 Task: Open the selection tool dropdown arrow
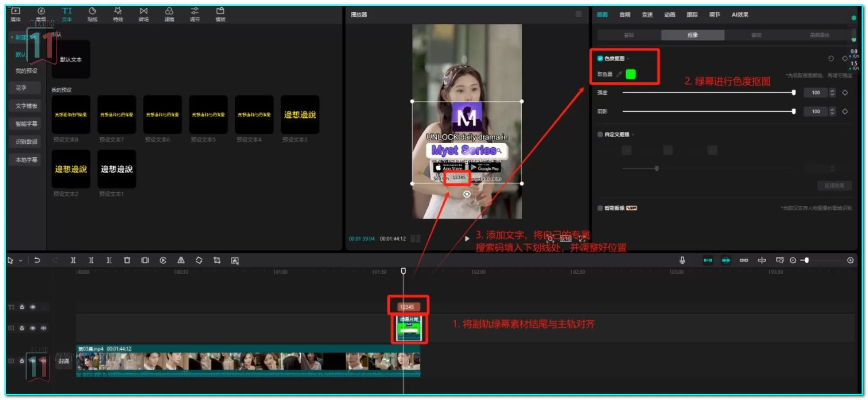click(21, 261)
